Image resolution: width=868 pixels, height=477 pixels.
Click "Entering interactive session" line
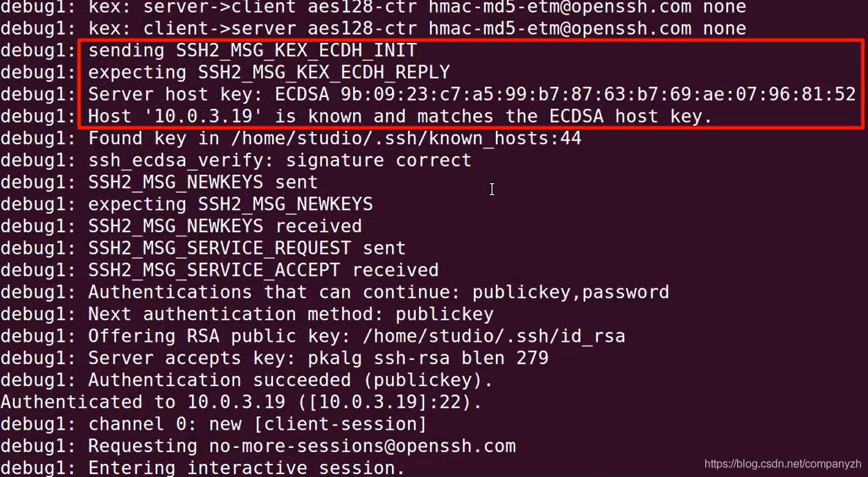coord(246,468)
